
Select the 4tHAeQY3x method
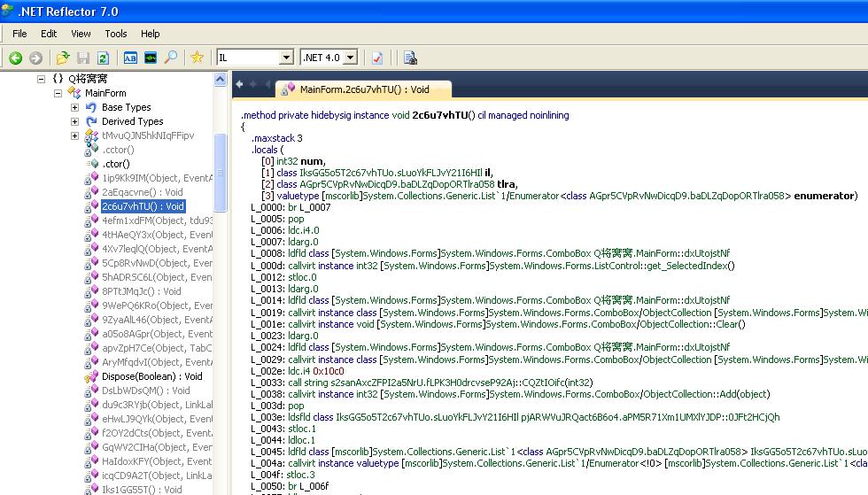tap(157, 235)
